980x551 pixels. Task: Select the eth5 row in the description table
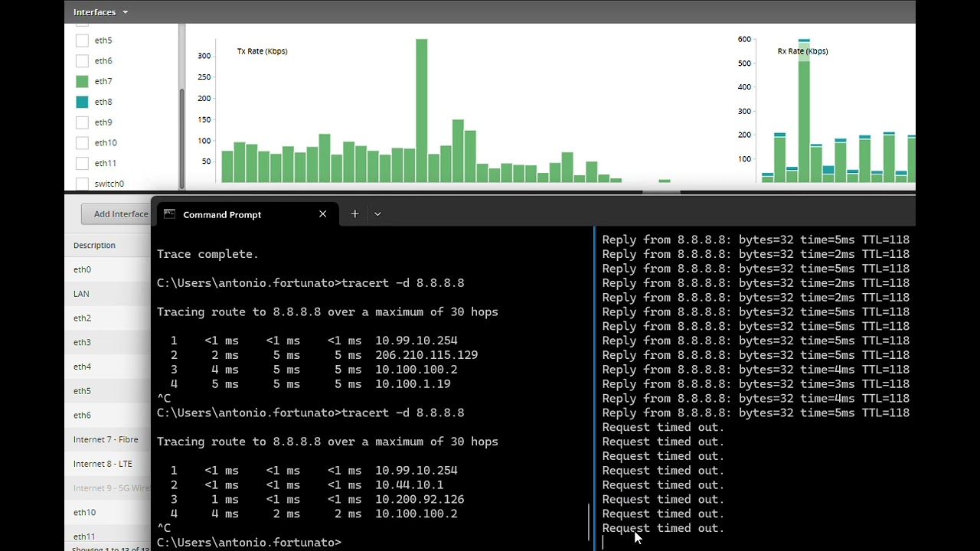click(x=108, y=391)
